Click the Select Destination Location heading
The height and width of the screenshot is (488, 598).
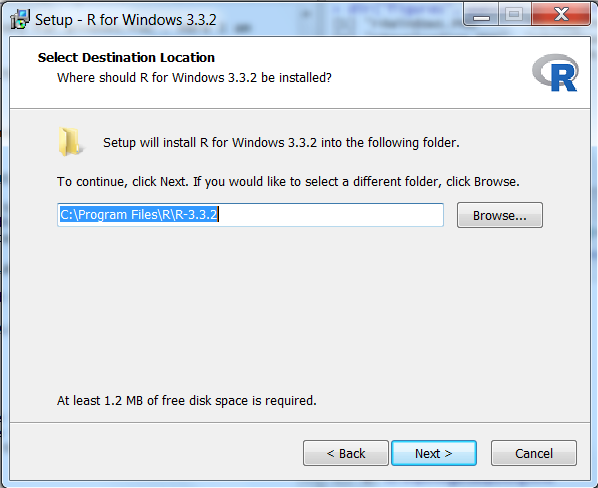coord(126,58)
